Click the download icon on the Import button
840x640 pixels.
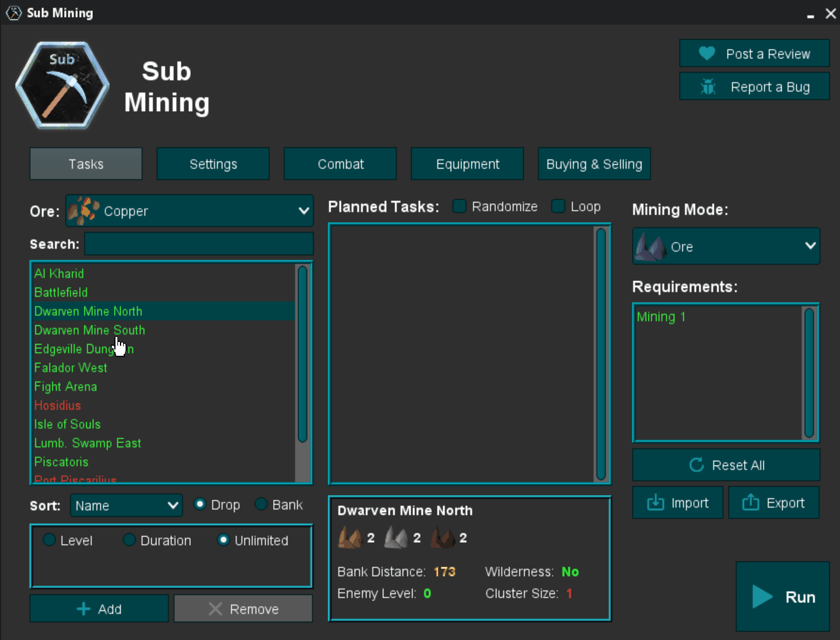pos(655,502)
